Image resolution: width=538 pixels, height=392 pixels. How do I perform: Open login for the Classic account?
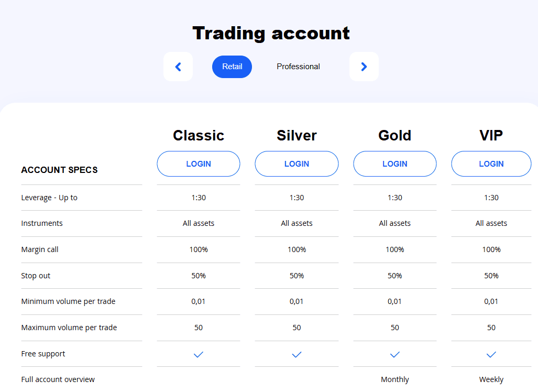pyautogui.click(x=198, y=164)
